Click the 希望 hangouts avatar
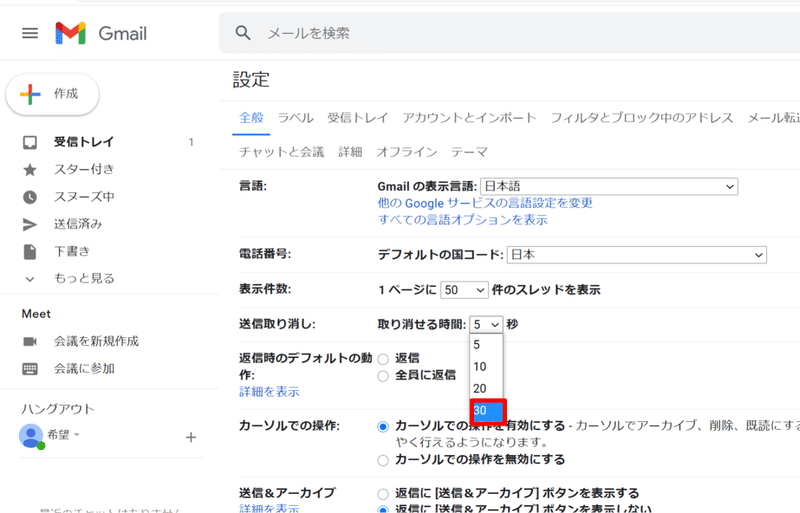This screenshot has height=513, width=800. [31, 436]
